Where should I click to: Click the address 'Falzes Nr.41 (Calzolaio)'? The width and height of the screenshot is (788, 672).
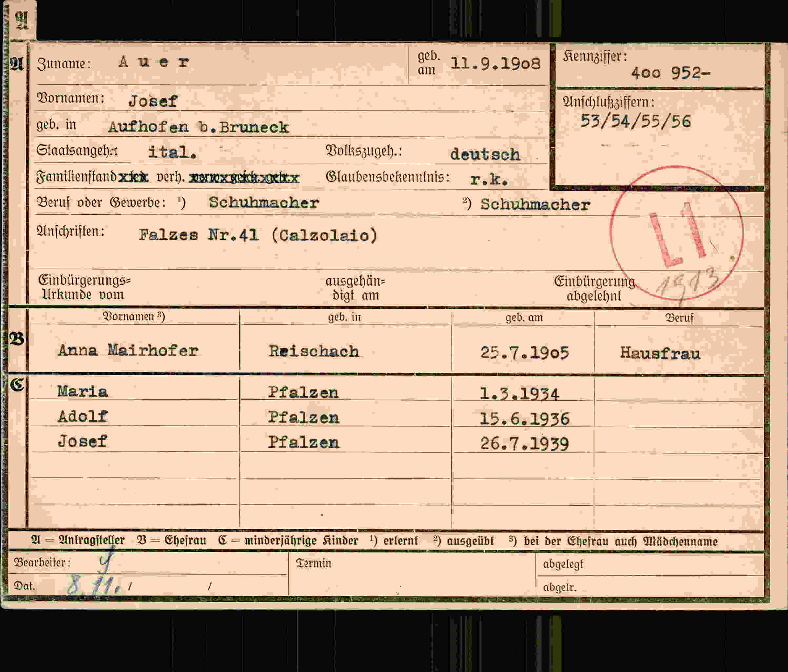258,235
